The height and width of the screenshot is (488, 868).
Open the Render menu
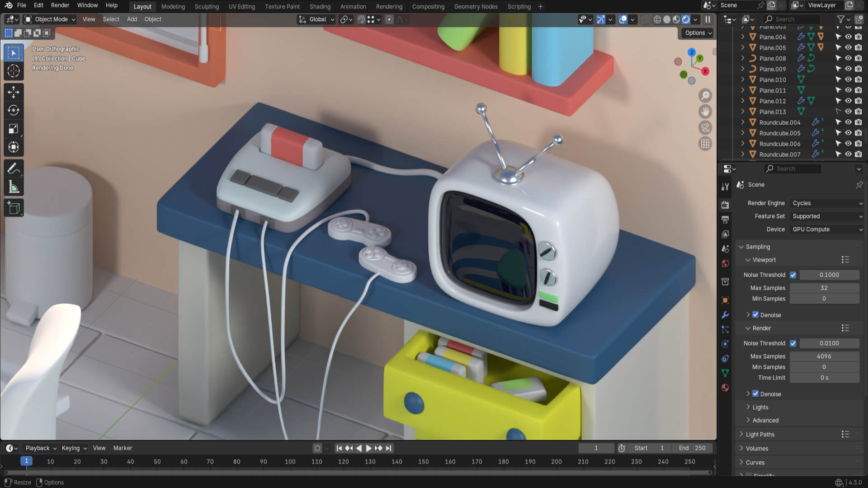click(x=60, y=5)
